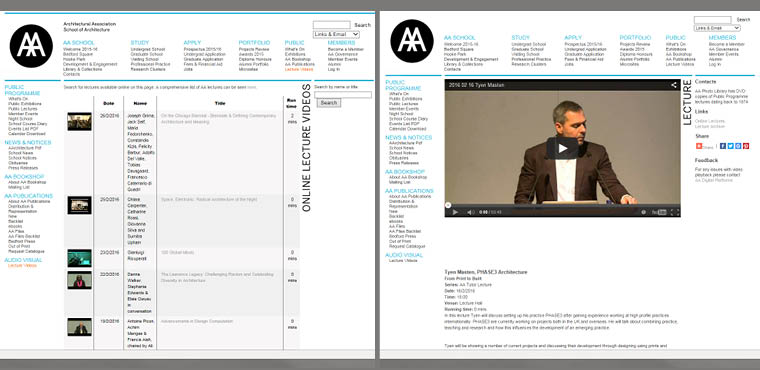This screenshot has width=760, height=370.
Task: Start the video with the center play button
Action: tap(562, 148)
